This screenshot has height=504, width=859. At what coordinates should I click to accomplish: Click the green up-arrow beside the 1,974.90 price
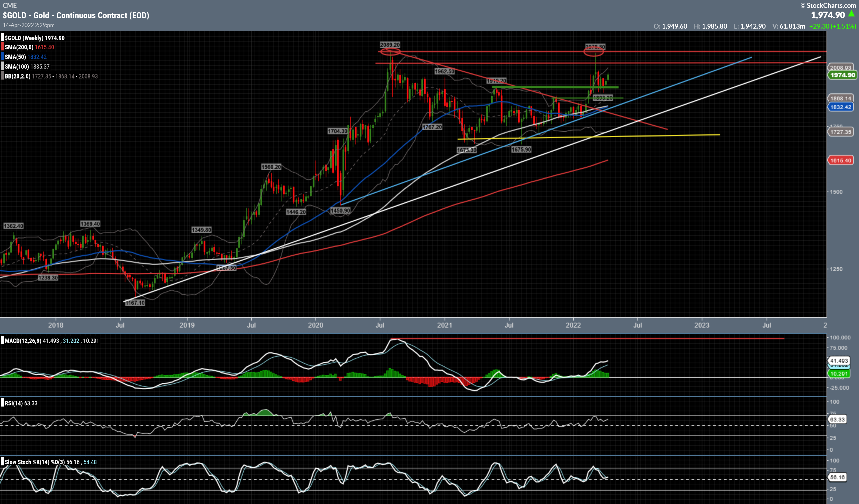click(x=851, y=14)
